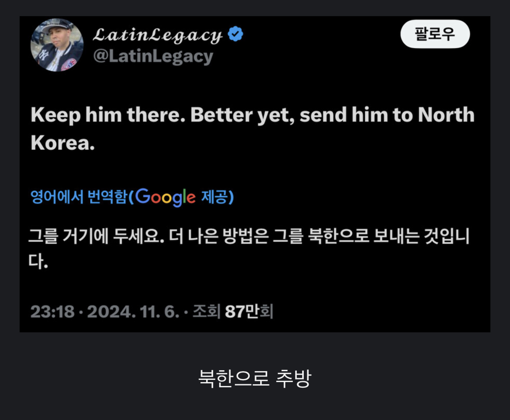Image resolution: width=510 pixels, height=420 pixels.
Task: Click the words 'North' in the tweet
Action: point(446,115)
